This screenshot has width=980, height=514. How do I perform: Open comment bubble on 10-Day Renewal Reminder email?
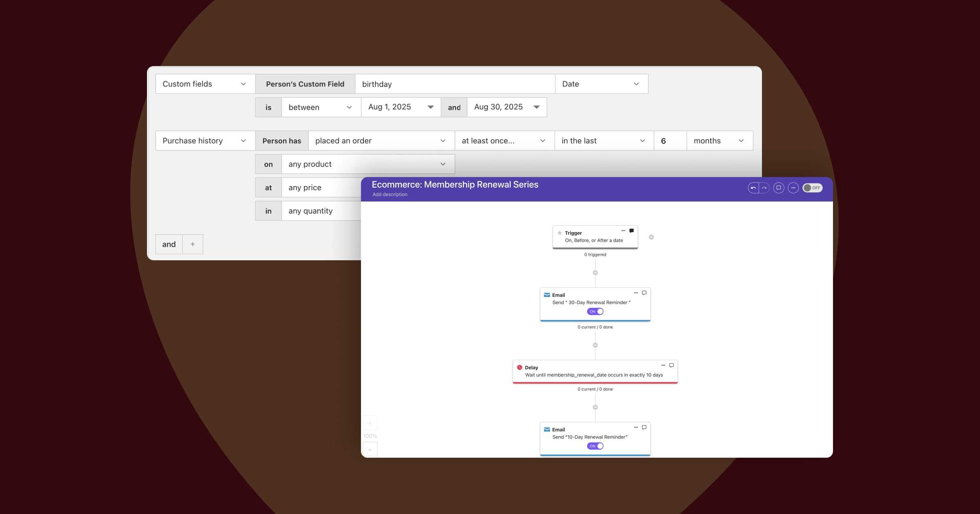click(644, 428)
